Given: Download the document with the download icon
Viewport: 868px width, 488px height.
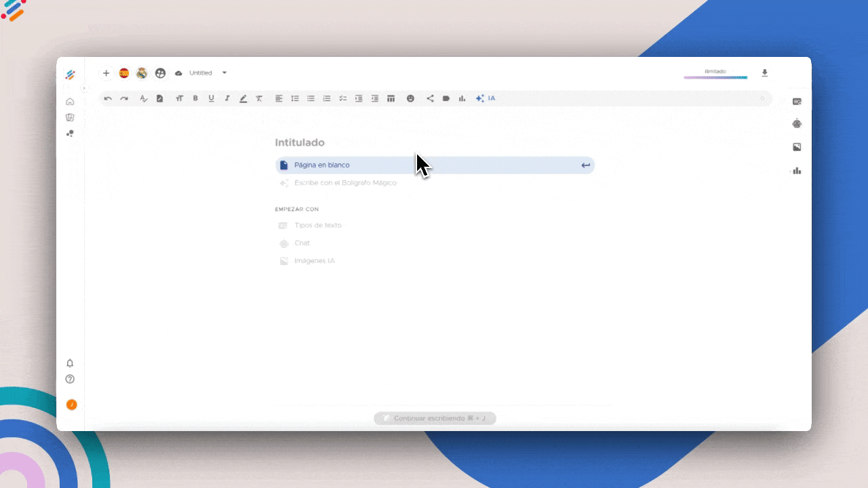Looking at the screenshot, I should 765,73.
